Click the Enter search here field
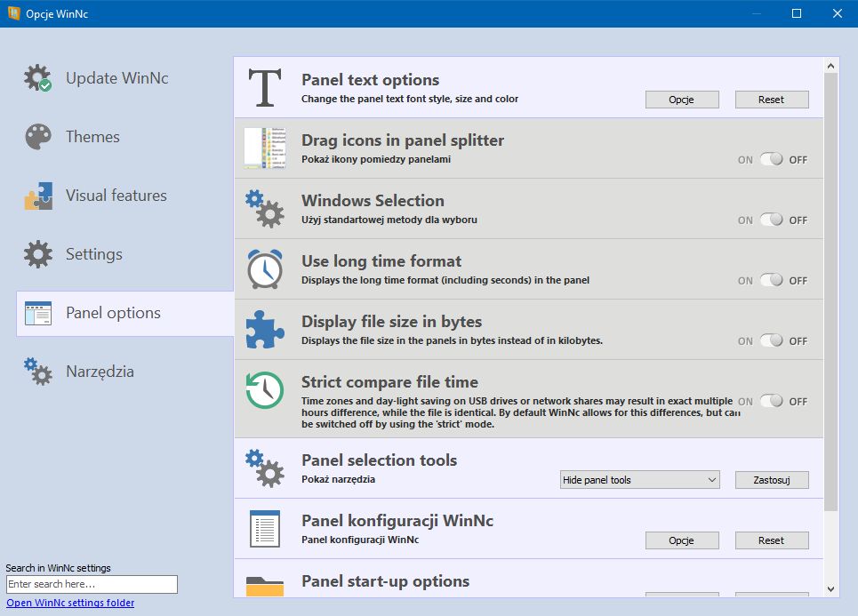The image size is (858, 616). 92,584
